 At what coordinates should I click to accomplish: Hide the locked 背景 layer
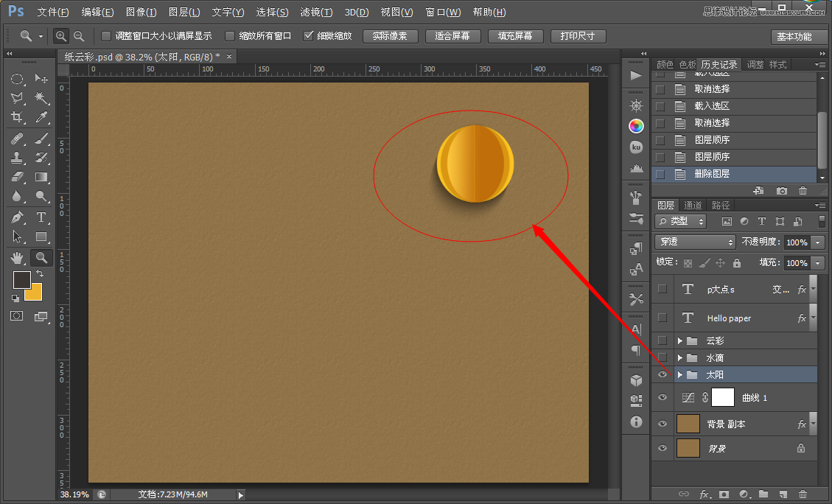click(x=663, y=448)
